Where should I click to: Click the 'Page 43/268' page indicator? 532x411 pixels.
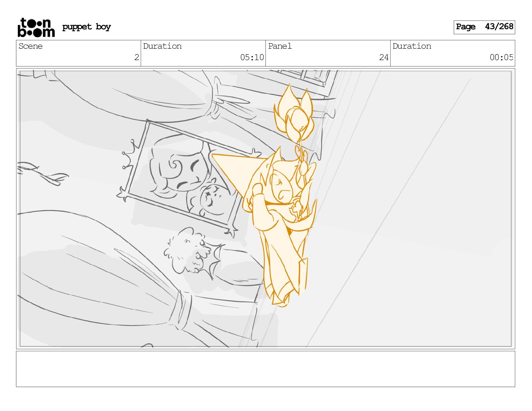484,27
